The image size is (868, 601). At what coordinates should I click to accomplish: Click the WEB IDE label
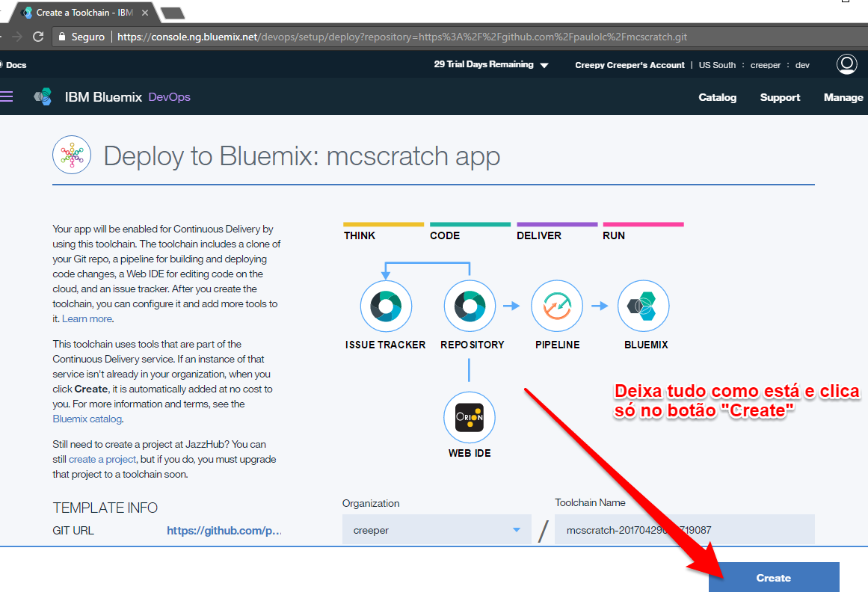click(470, 453)
